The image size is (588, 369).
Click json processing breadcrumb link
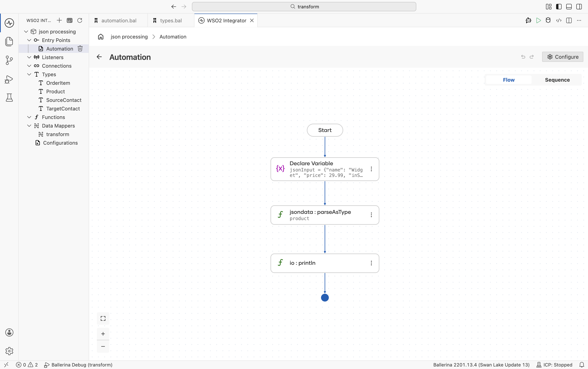point(129,37)
